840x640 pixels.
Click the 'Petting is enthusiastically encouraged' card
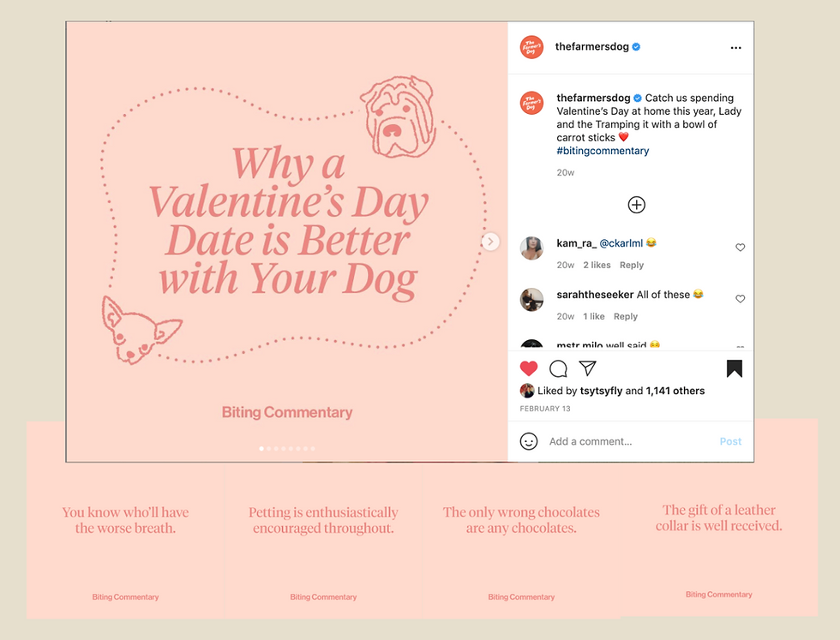tap(324, 541)
